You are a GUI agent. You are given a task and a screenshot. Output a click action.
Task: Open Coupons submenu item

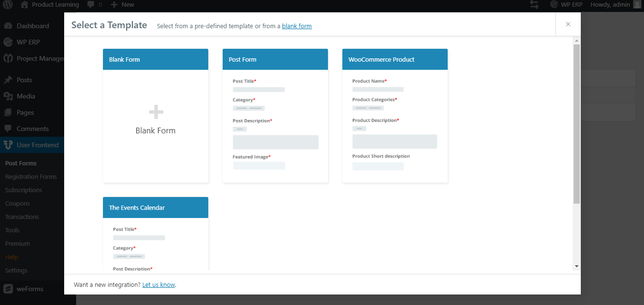click(18, 203)
